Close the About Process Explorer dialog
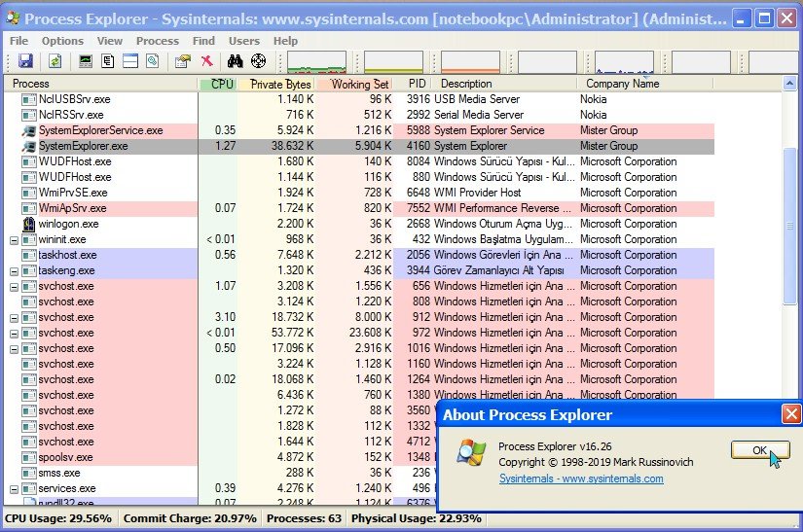Viewport: 803px width, 532px height. click(791, 414)
